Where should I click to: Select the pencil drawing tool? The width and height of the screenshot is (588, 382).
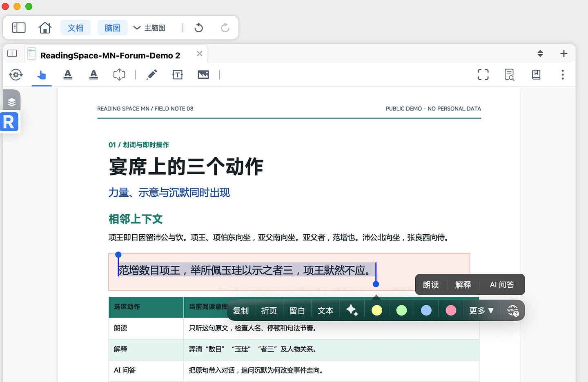[151, 75]
